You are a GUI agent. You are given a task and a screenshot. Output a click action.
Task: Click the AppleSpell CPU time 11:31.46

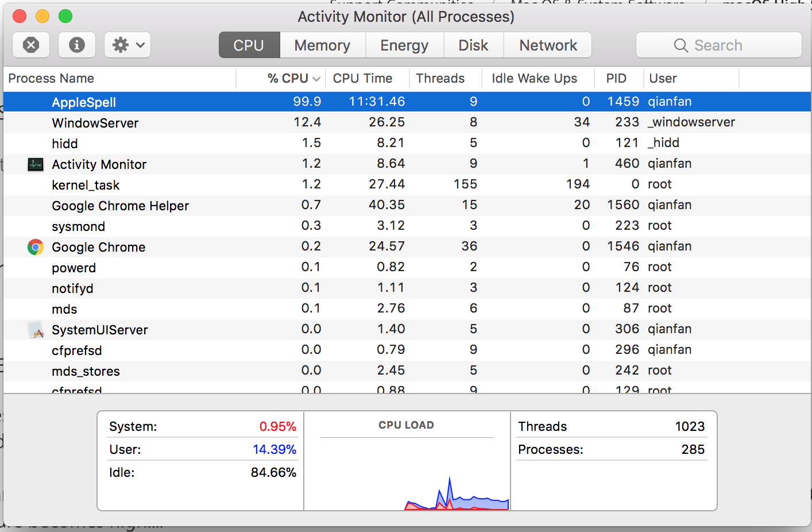point(377,102)
